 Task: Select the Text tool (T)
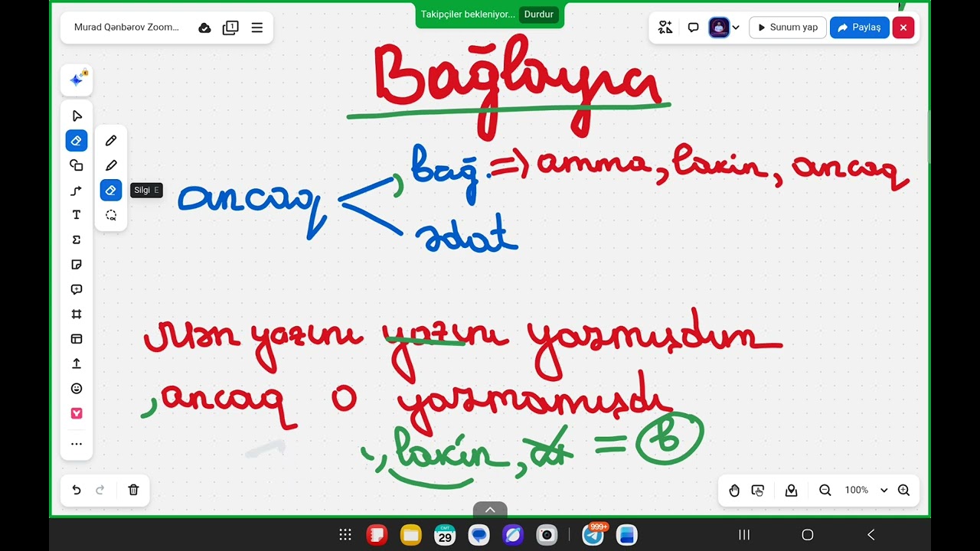point(77,215)
